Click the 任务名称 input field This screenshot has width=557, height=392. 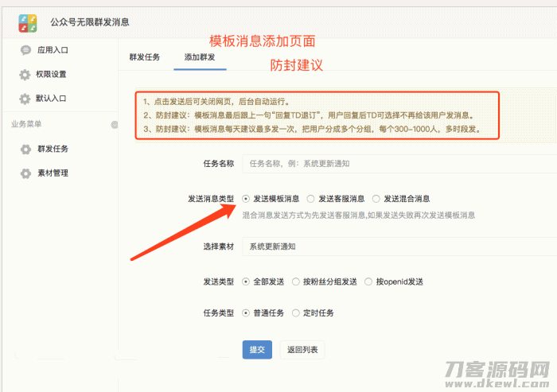398,164
